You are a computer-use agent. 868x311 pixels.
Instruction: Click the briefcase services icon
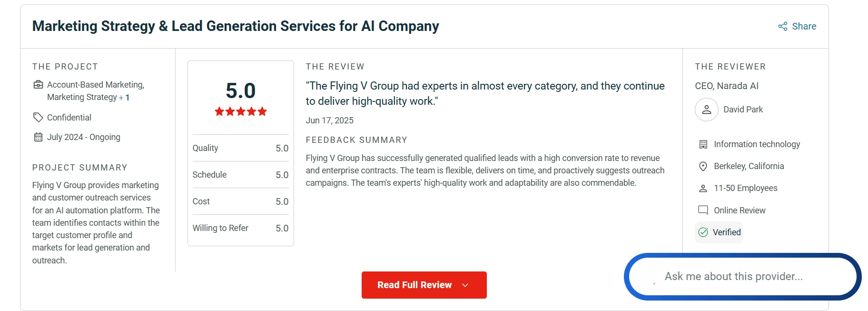38,85
